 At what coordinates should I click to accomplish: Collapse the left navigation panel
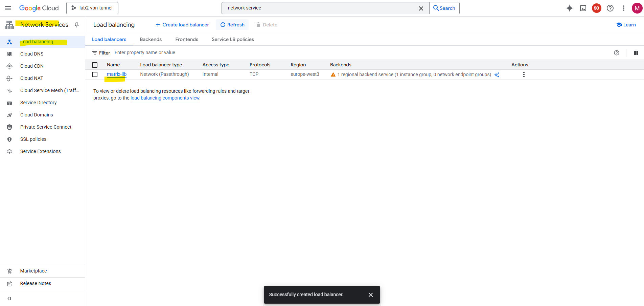coord(9,299)
